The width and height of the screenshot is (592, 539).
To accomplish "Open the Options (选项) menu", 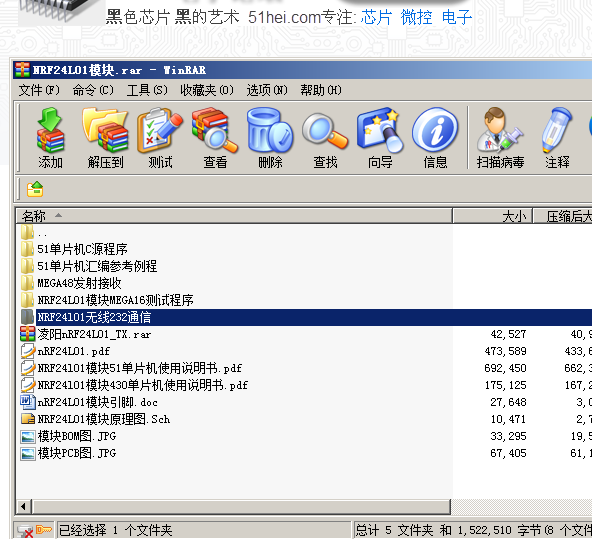I will [267, 90].
